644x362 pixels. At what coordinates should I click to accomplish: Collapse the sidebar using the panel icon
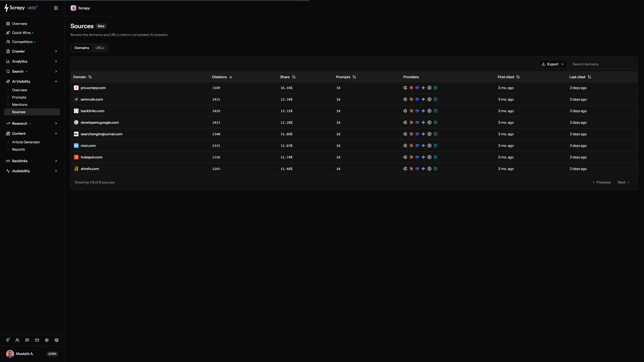pyautogui.click(x=56, y=8)
